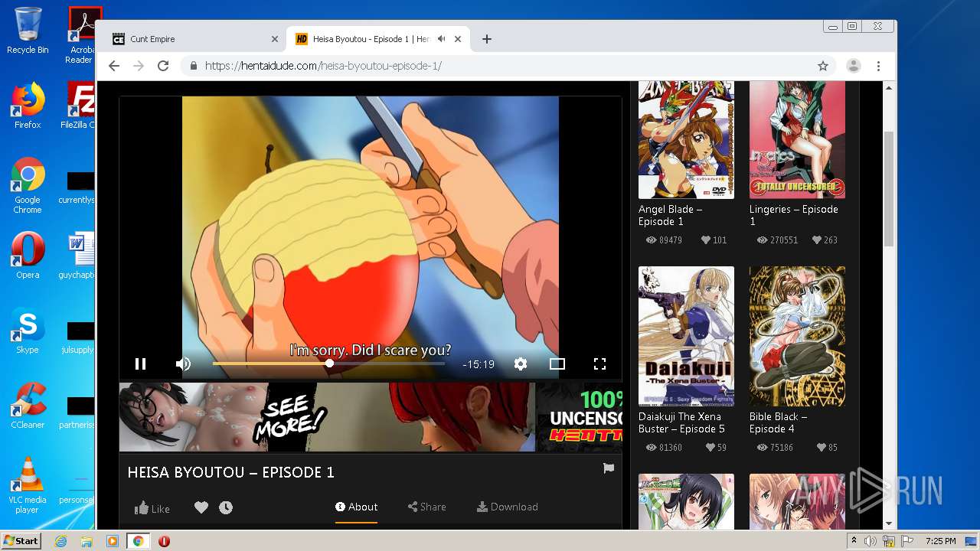Open Lingeries Episode 1 thumbnail
Screen dimensions: 980x551
[x=797, y=140]
